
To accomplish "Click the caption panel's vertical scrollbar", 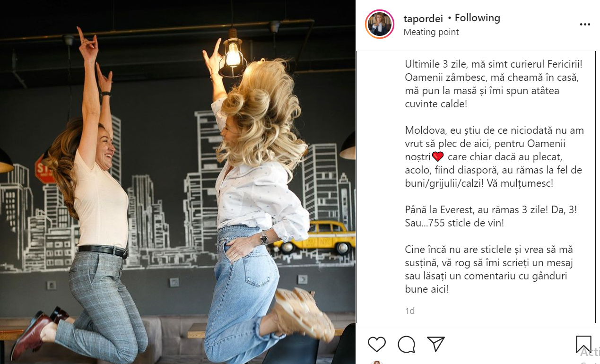I will pyautogui.click(x=596, y=187).
